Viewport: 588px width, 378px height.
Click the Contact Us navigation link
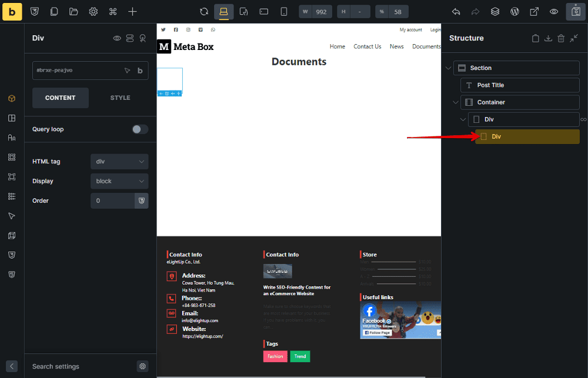click(367, 46)
